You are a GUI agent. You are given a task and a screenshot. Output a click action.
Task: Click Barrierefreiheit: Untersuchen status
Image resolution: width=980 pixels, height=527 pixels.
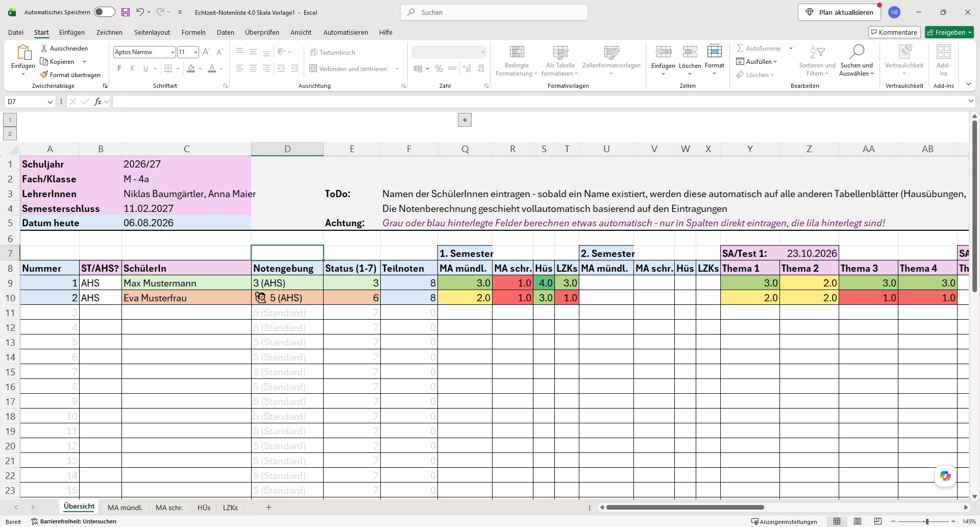pos(74,521)
